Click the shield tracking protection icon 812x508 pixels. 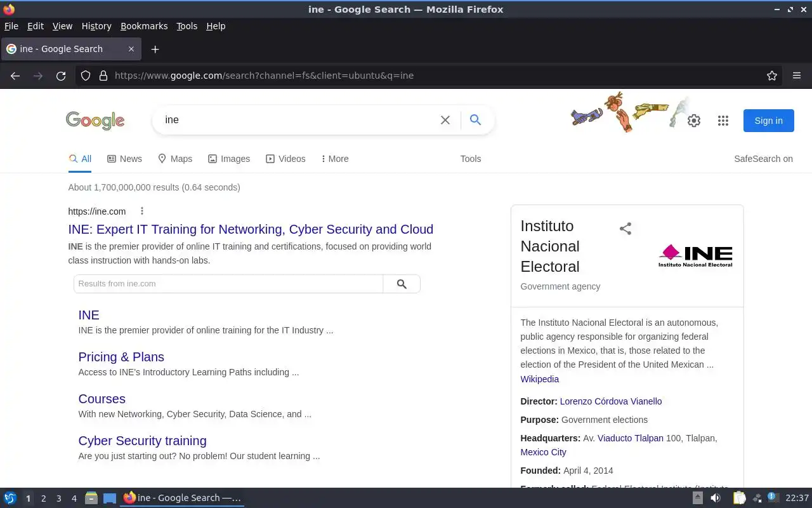point(86,76)
